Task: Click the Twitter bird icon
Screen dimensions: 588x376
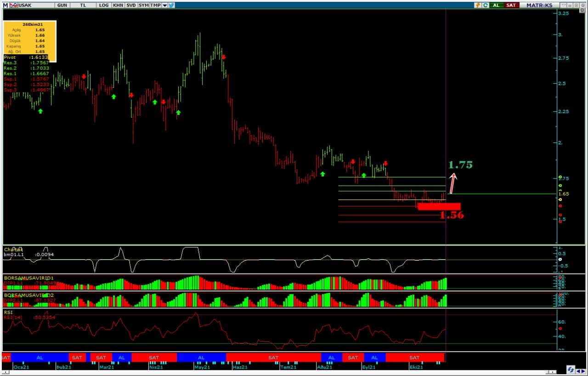Action: [171, 5]
